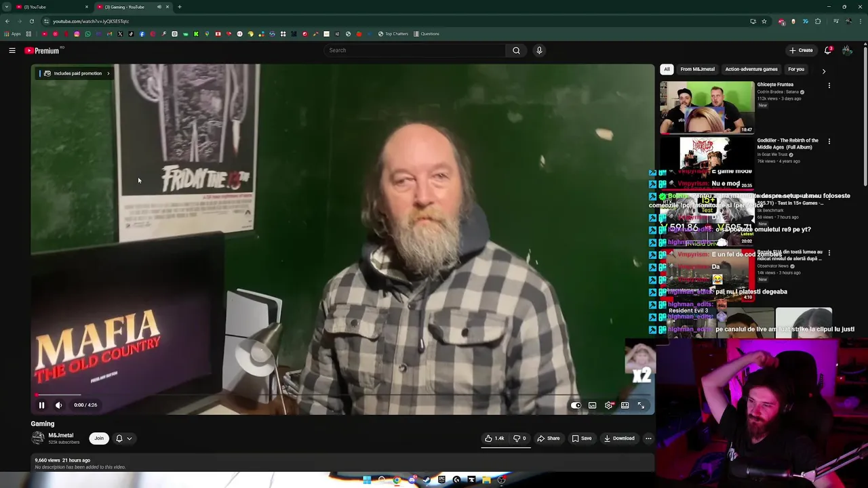Seek on the video progress bar
868x488 pixels.
tap(342, 394)
